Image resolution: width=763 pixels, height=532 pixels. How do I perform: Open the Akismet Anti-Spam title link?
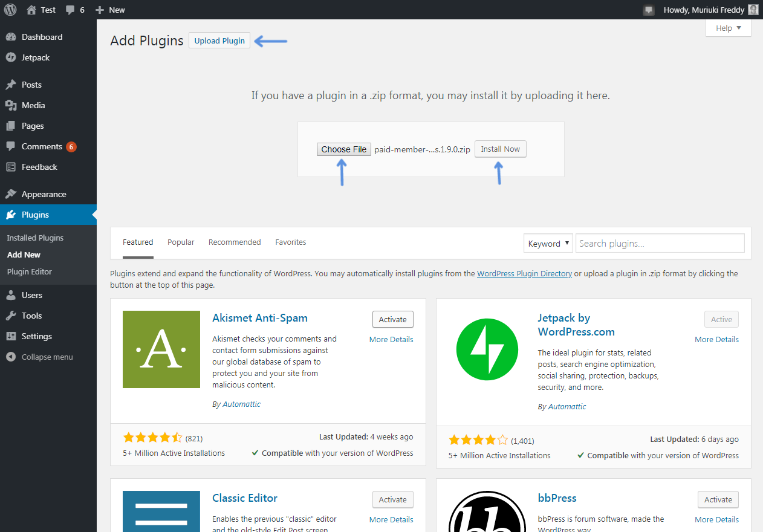pyautogui.click(x=260, y=318)
